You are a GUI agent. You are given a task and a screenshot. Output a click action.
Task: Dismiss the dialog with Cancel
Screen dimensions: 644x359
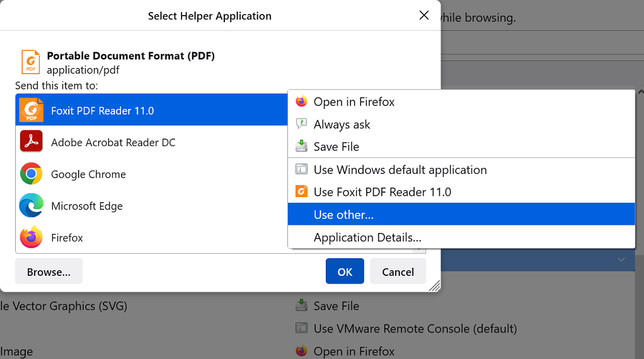[x=398, y=271]
